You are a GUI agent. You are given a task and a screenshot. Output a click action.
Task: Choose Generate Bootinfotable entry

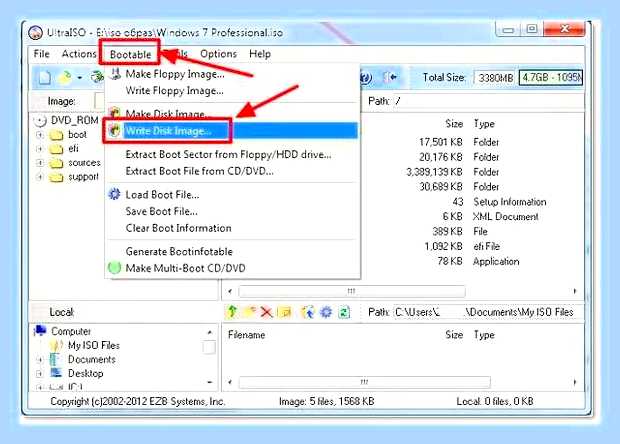coord(232,251)
